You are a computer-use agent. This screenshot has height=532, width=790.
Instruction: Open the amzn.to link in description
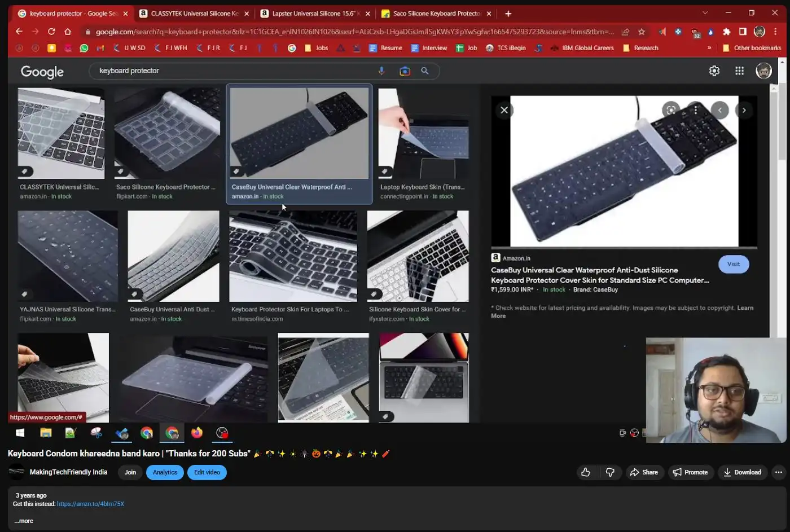90,504
